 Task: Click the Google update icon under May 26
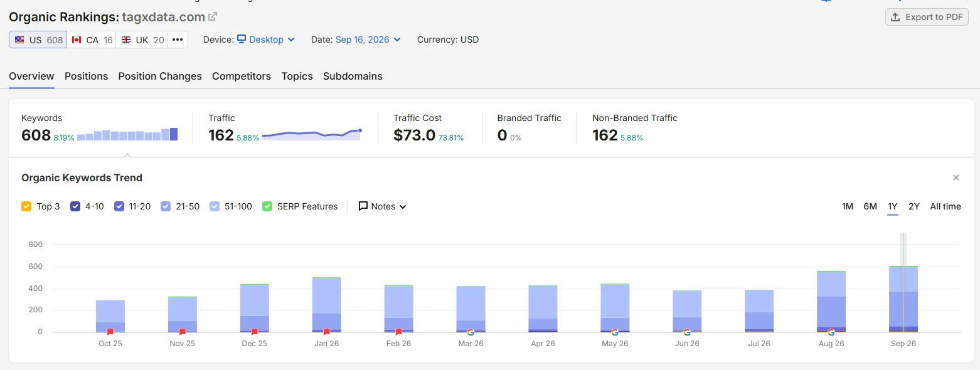615,332
